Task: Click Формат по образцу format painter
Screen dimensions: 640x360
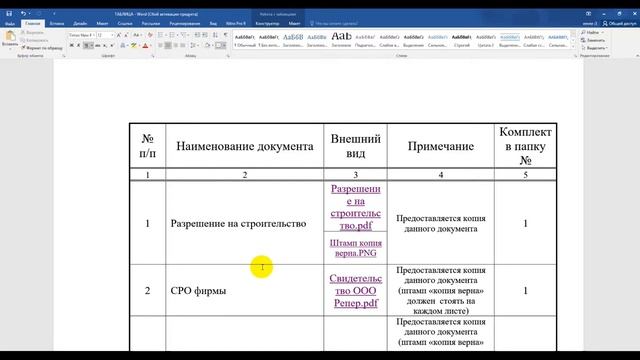Action: [x=42, y=48]
